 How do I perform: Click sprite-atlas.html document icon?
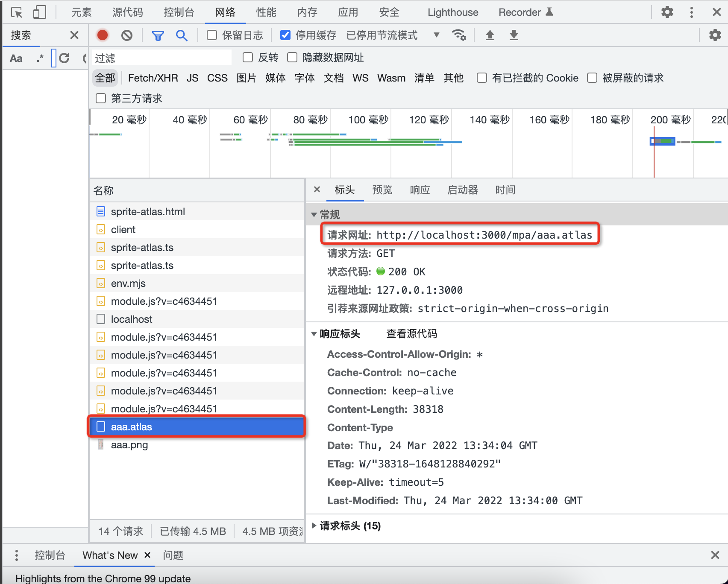(101, 212)
